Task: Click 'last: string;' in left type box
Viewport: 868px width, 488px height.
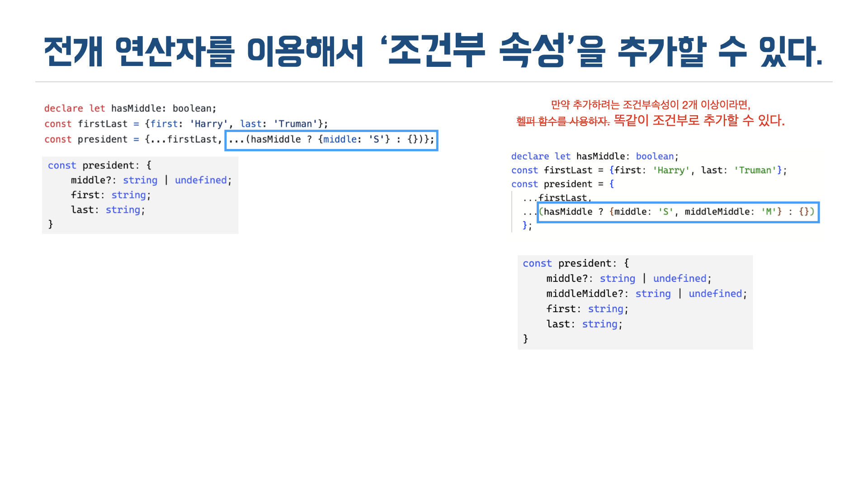Action: click(108, 210)
